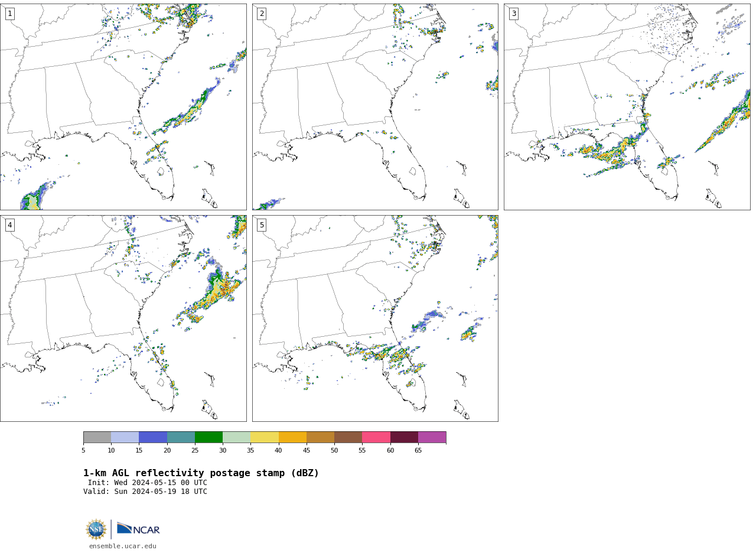The height and width of the screenshot is (553, 756).
Task: Select the pink 55-60 dBZ swatch
Action: pyautogui.click(x=376, y=437)
